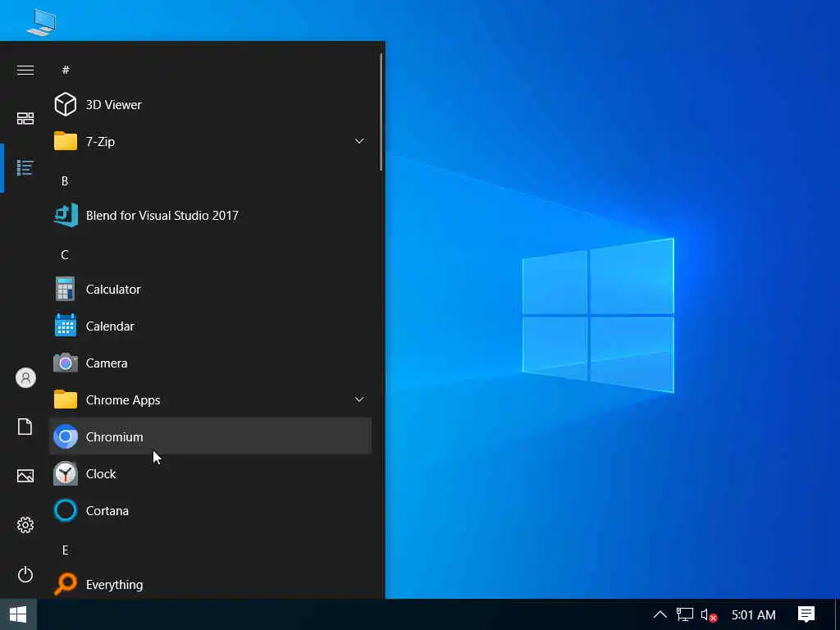The image size is (840, 630).
Task: Click the Chrome Apps folder icon
Action: (x=66, y=399)
